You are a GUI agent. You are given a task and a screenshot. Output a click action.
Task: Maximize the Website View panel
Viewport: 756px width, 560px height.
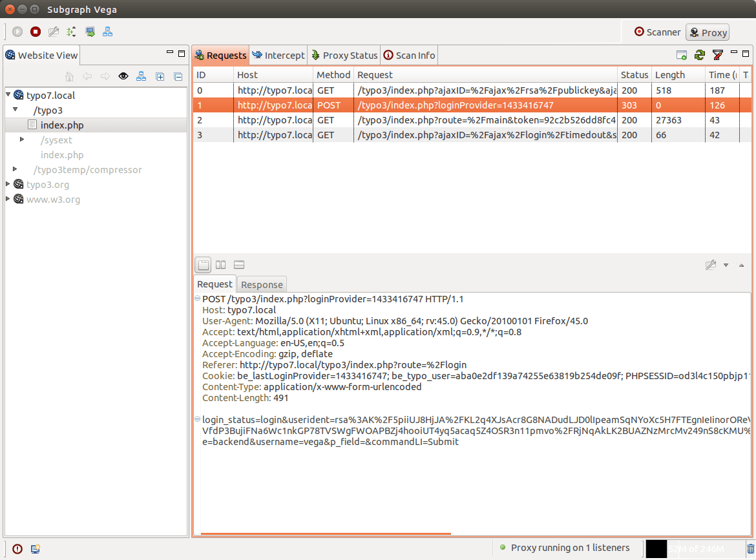182,54
